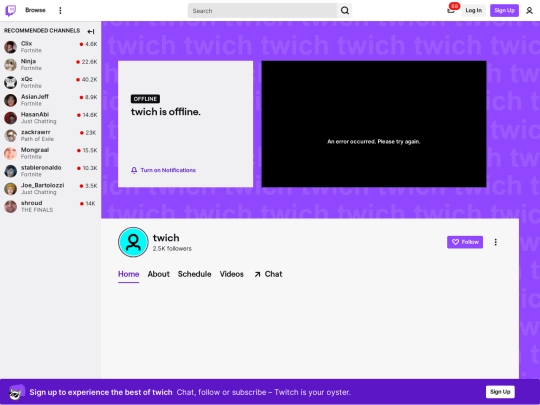
Task: Click "THE FINALS" game label under shroud
Action: [37, 210]
